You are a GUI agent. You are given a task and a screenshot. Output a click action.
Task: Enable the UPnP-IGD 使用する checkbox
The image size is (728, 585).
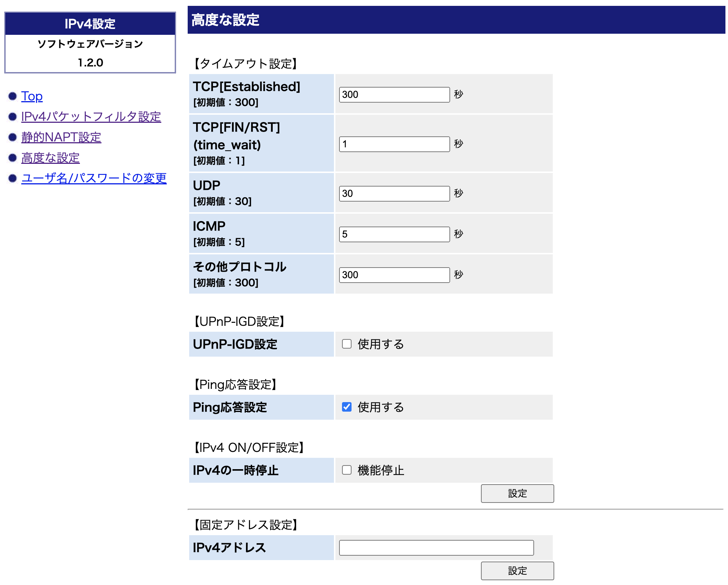(346, 344)
